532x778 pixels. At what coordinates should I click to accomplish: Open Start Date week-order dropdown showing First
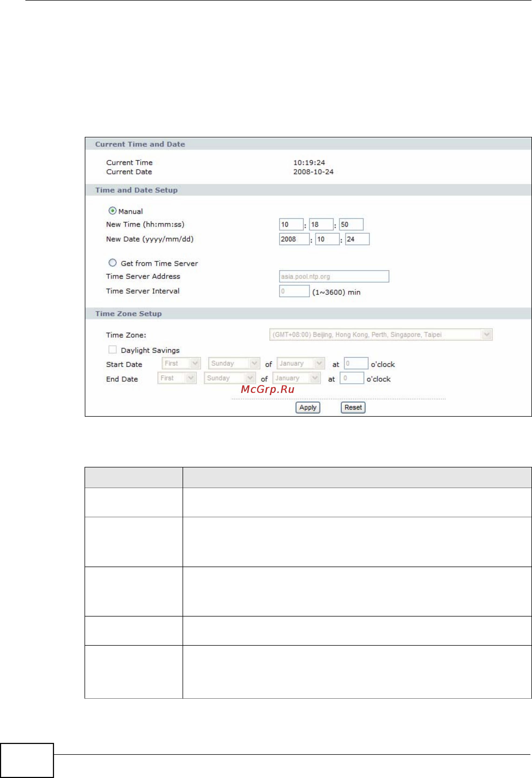181,363
